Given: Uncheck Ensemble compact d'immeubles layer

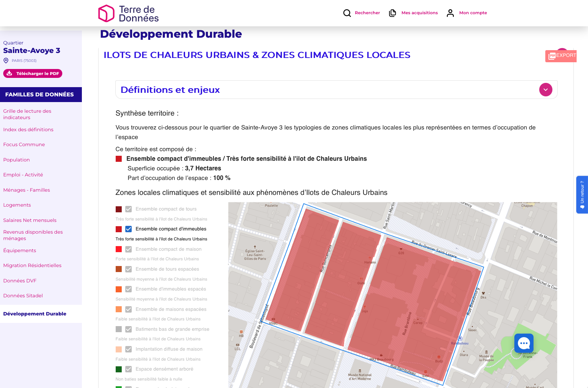Looking at the screenshot, I should (128, 229).
